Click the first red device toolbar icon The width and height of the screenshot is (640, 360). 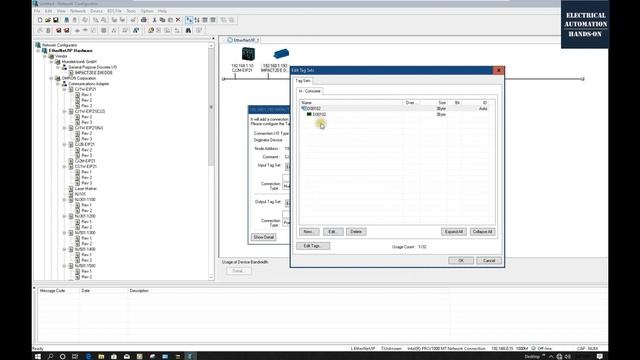(58, 31)
